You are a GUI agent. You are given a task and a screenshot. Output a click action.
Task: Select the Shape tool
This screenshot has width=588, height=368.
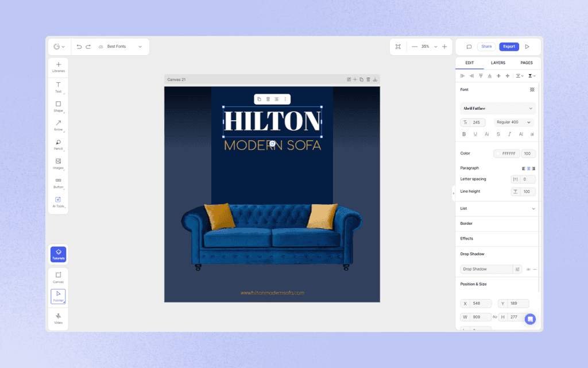point(58,105)
